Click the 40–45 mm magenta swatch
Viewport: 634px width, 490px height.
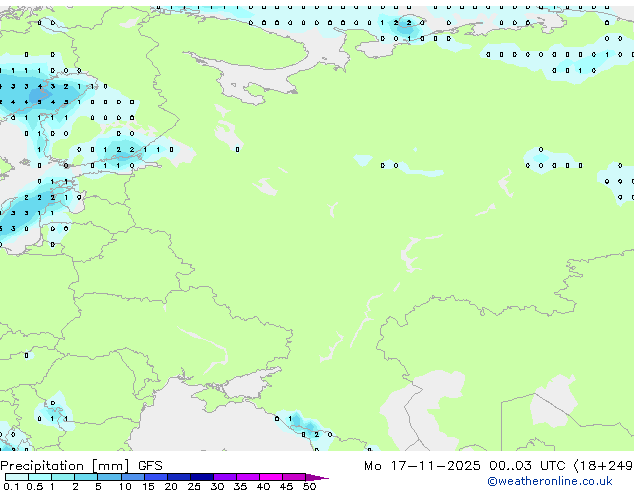click(x=271, y=477)
